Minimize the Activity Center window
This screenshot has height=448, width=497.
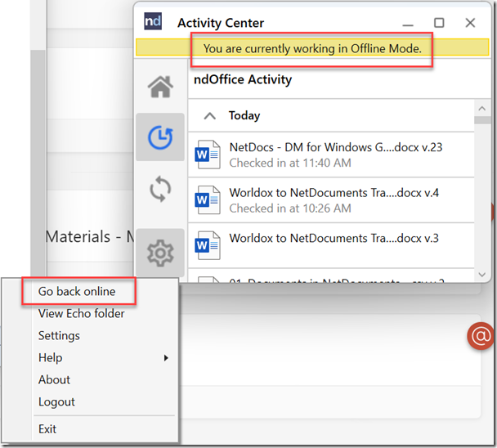[408, 24]
